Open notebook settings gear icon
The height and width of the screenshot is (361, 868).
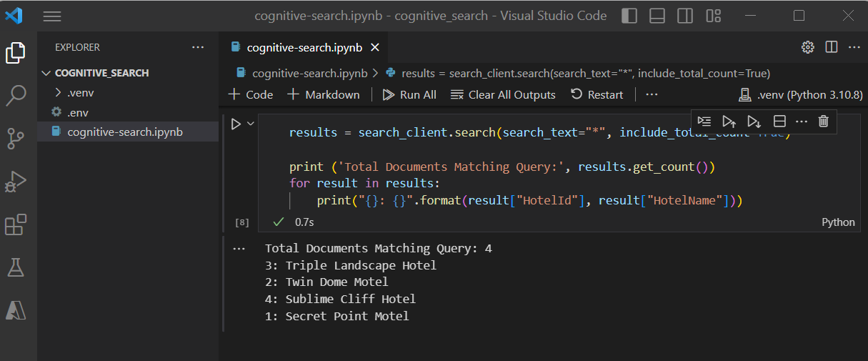pyautogui.click(x=808, y=47)
